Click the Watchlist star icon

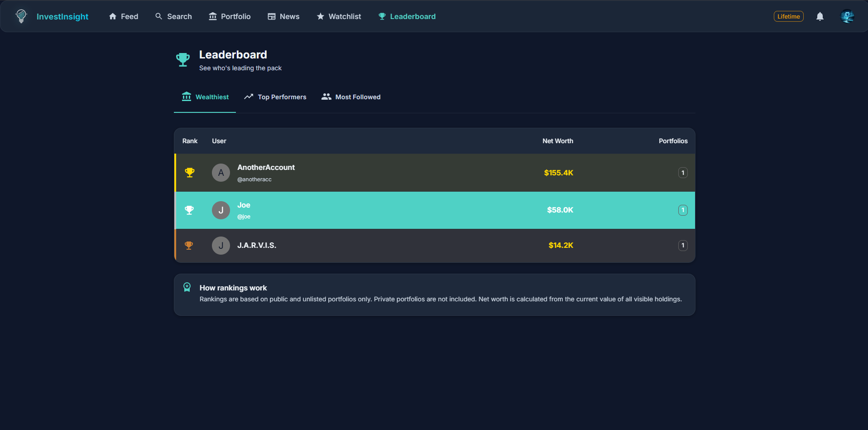coord(320,16)
